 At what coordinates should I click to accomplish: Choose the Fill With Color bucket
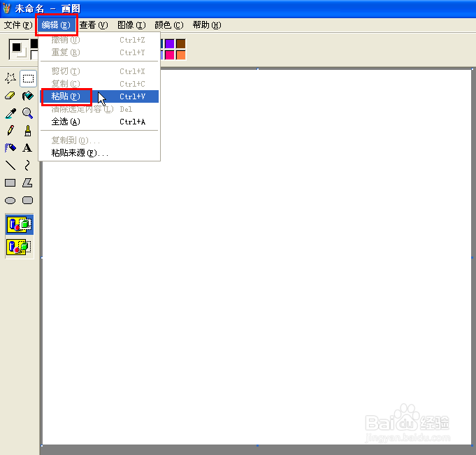click(x=28, y=96)
